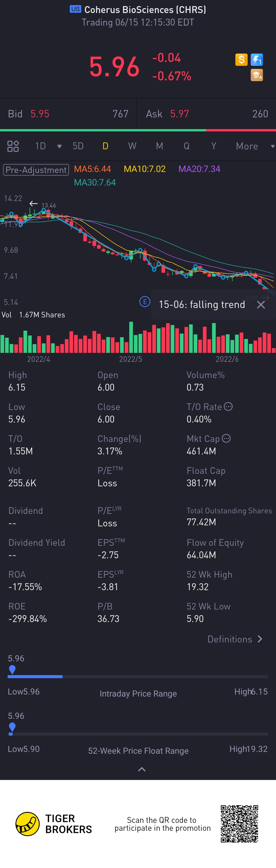Tap the blue circled E earnings marker
This screenshot has height=868, width=276.
click(x=145, y=302)
